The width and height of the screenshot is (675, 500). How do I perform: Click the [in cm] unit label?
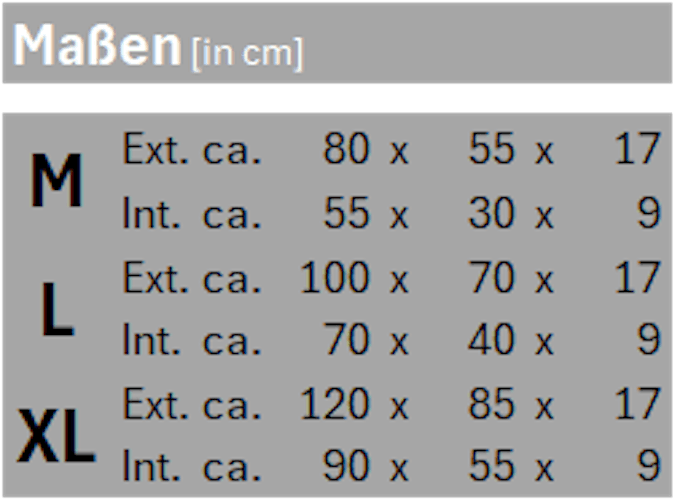tap(245, 53)
